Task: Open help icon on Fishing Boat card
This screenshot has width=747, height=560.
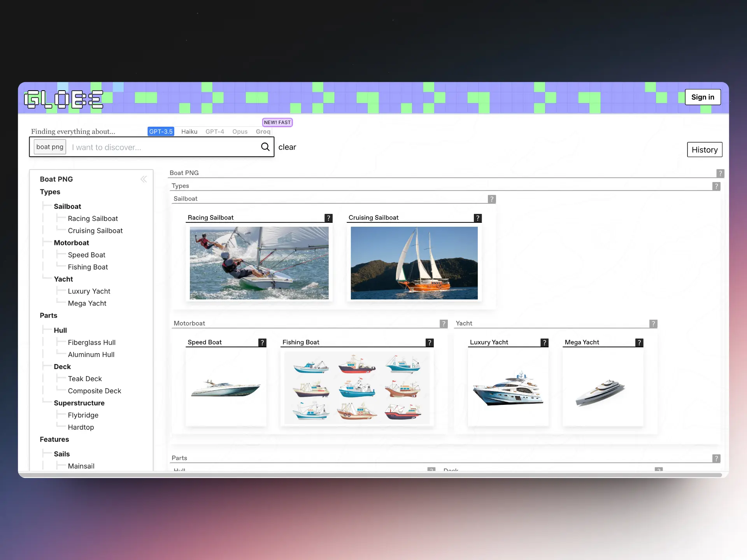Action: (x=430, y=343)
